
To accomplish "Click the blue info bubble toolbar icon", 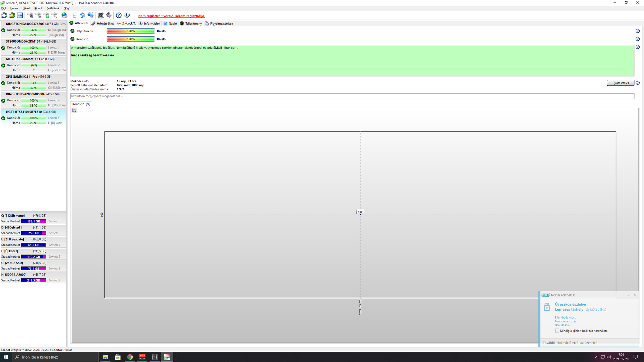I will pyautogui.click(x=127, y=15).
